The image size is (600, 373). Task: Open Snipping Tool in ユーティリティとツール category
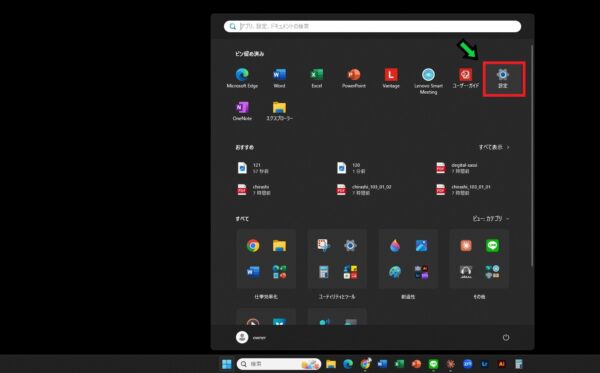pos(324,245)
